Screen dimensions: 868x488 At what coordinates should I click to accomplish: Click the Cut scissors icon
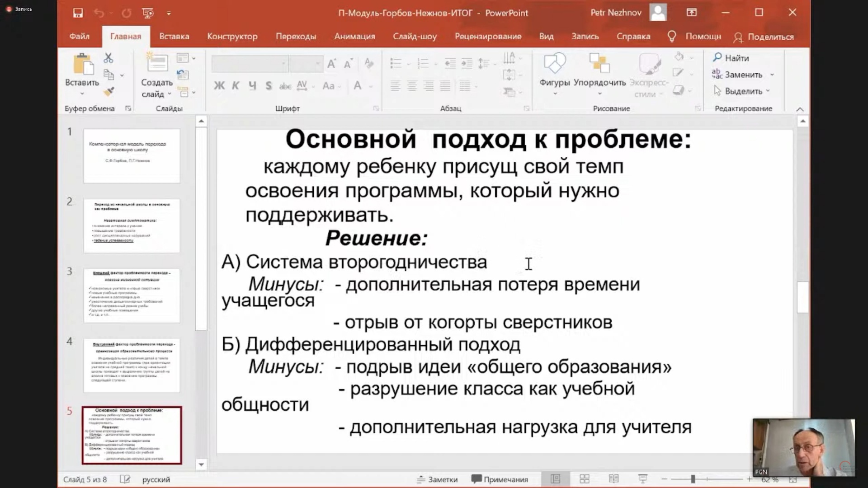coord(108,58)
